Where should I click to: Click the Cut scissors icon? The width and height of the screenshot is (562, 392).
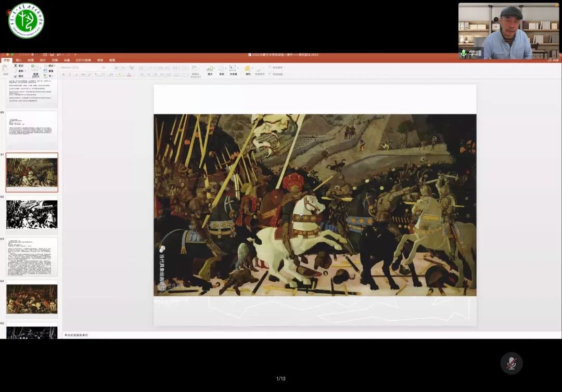16,66
